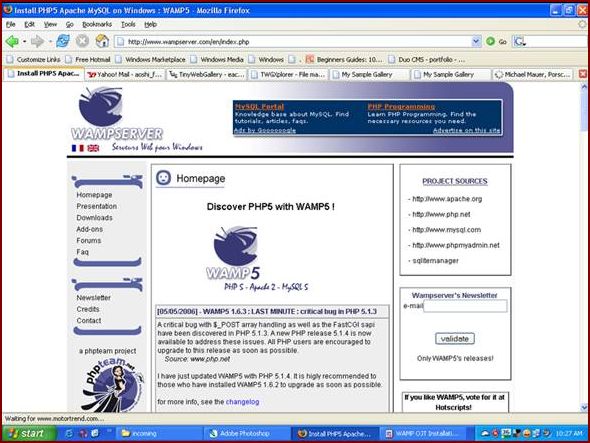Click the page vertical scrollbar
The height and width of the screenshot is (443, 590).
click(584, 247)
